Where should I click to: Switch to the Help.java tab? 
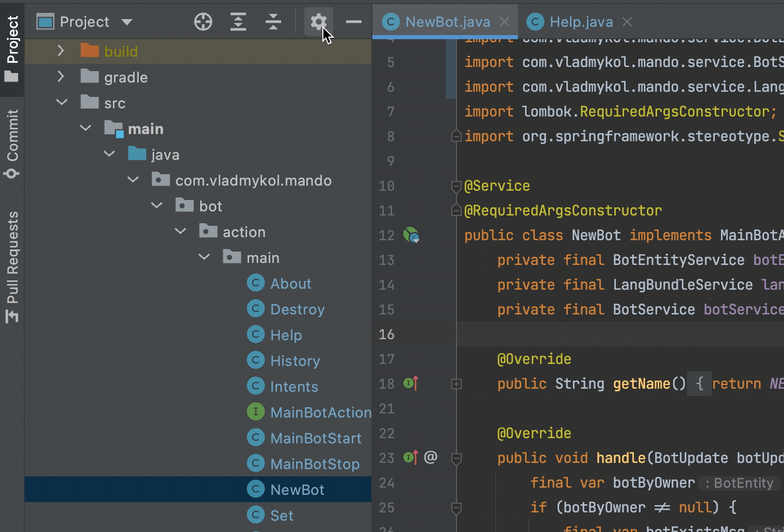[x=581, y=22]
